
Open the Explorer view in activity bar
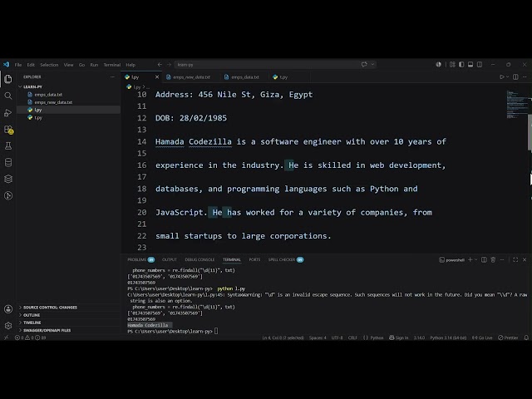[8, 79]
